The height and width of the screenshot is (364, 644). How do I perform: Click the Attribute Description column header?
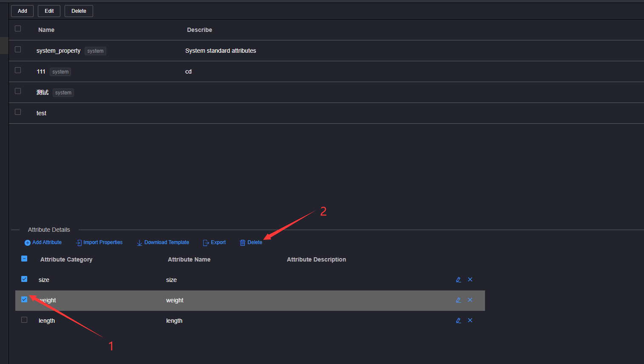coord(316,259)
